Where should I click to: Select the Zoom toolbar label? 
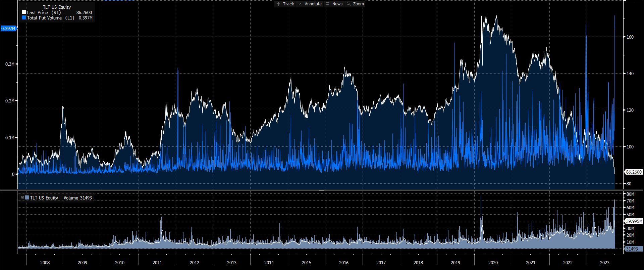[x=358, y=4]
